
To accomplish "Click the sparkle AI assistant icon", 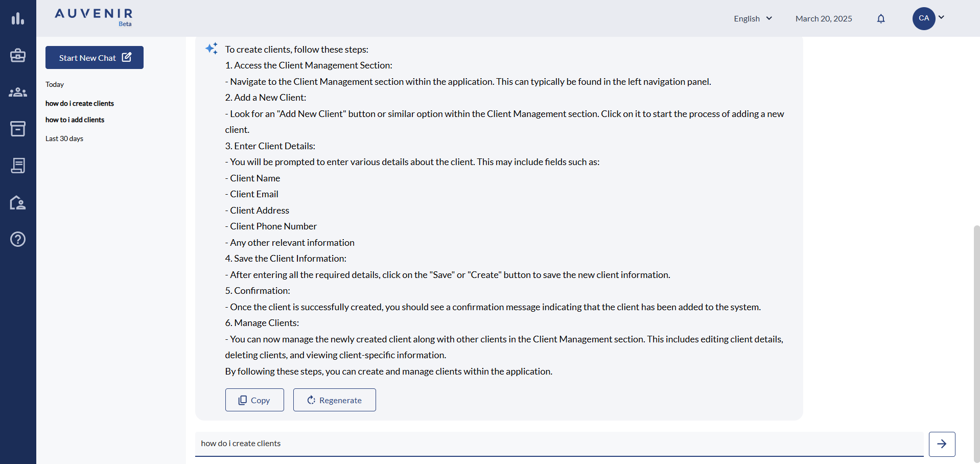I will point(212,49).
